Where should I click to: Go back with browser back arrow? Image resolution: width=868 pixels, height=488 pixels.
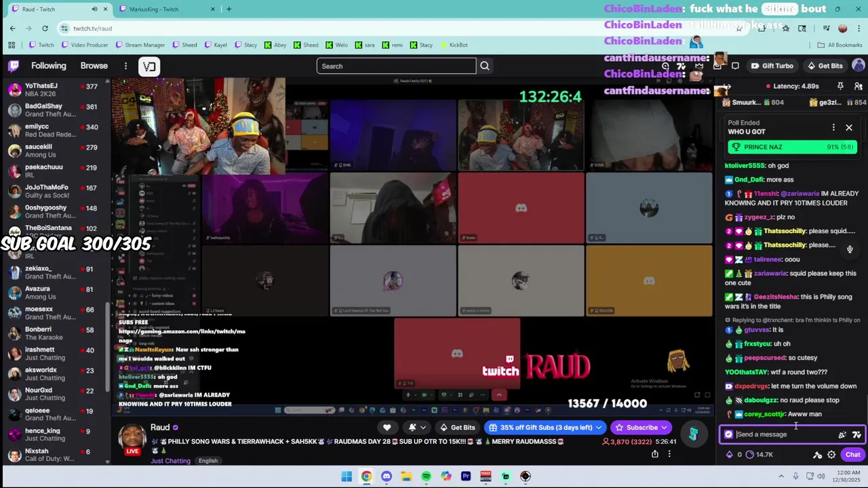(x=12, y=28)
